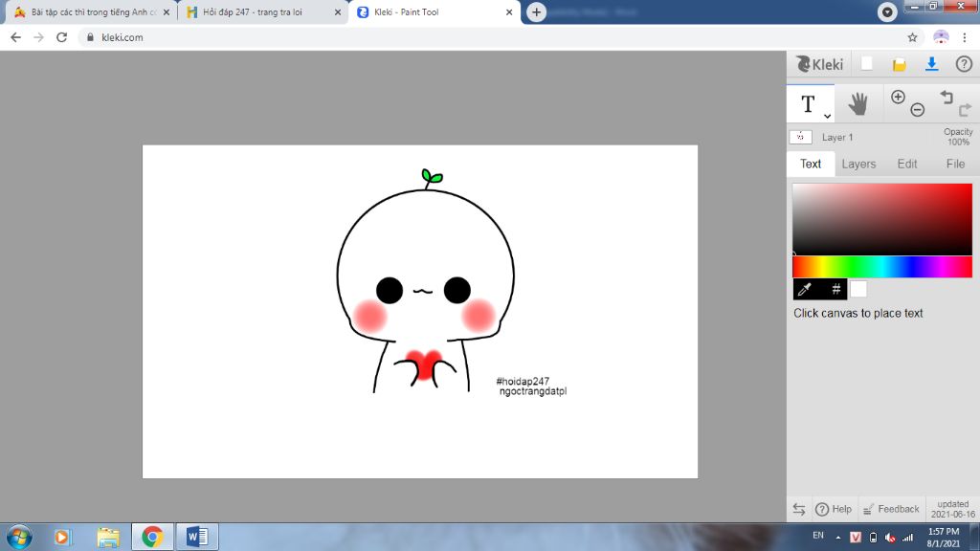Reload the kleki.com page
Viewport: 980px width, 551px height.
point(61,37)
